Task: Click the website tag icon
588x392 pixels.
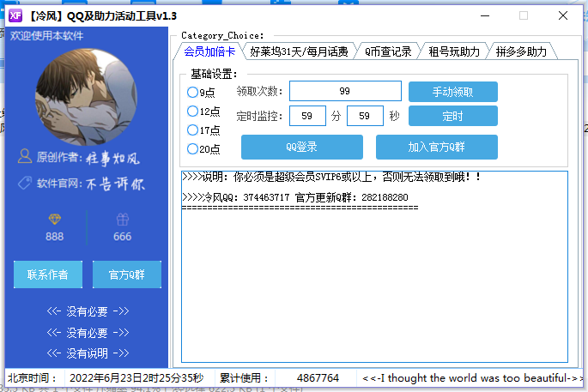Action: [25, 183]
